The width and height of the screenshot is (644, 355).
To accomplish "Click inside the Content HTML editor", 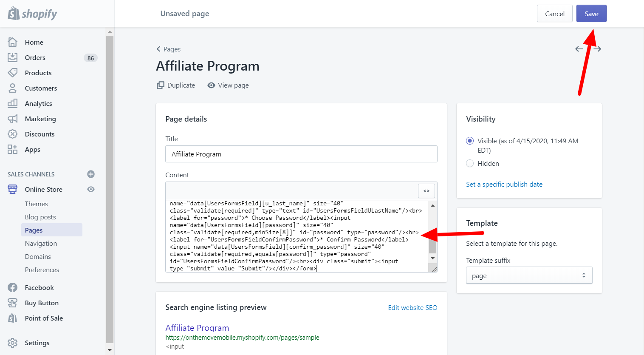I will pos(297,236).
